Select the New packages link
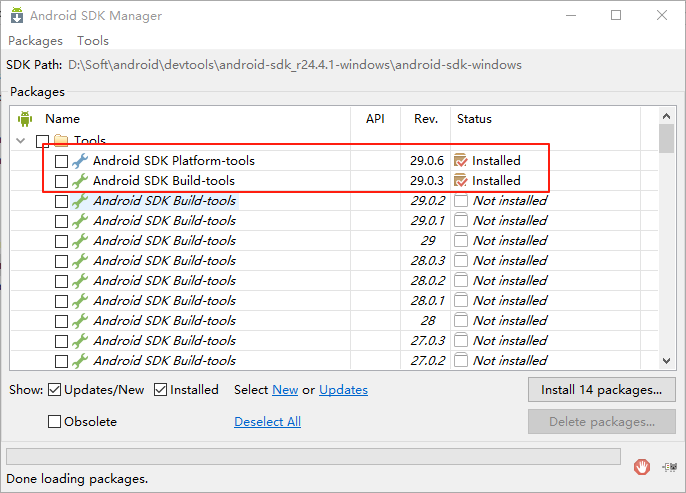Viewport: 686px width, 493px height. click(285, 390)
